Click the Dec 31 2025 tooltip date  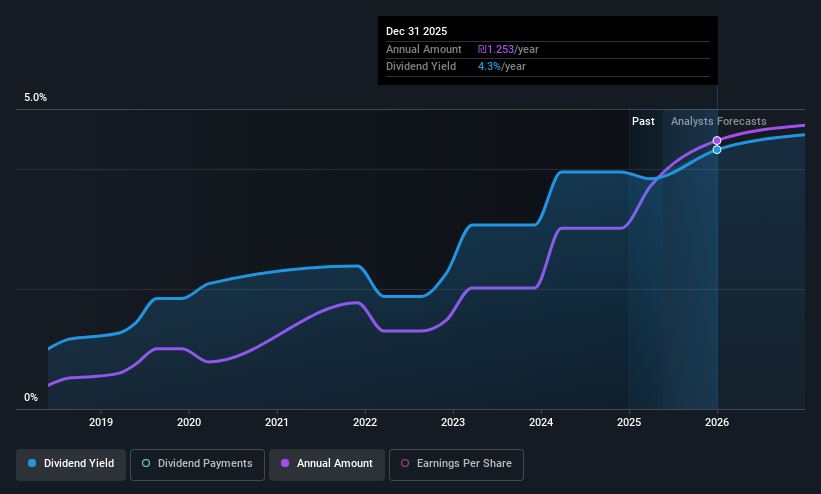(416, 31)
